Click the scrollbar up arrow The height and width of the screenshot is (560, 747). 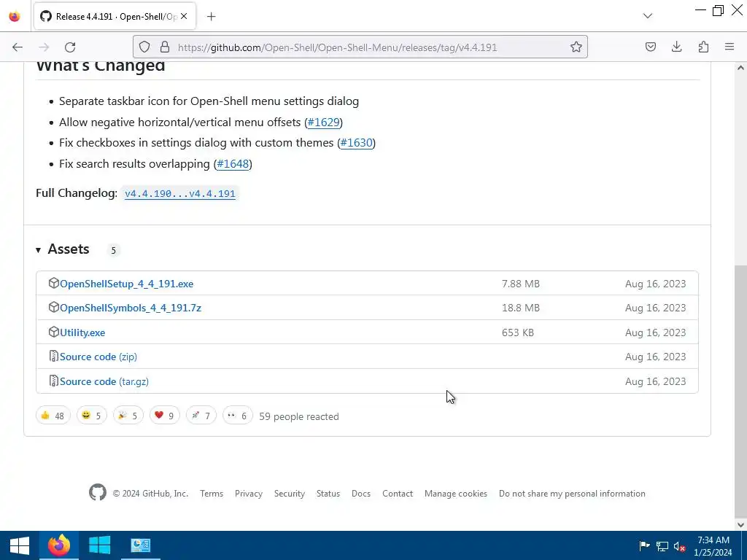pyautogui.click(x=740, y=68)
